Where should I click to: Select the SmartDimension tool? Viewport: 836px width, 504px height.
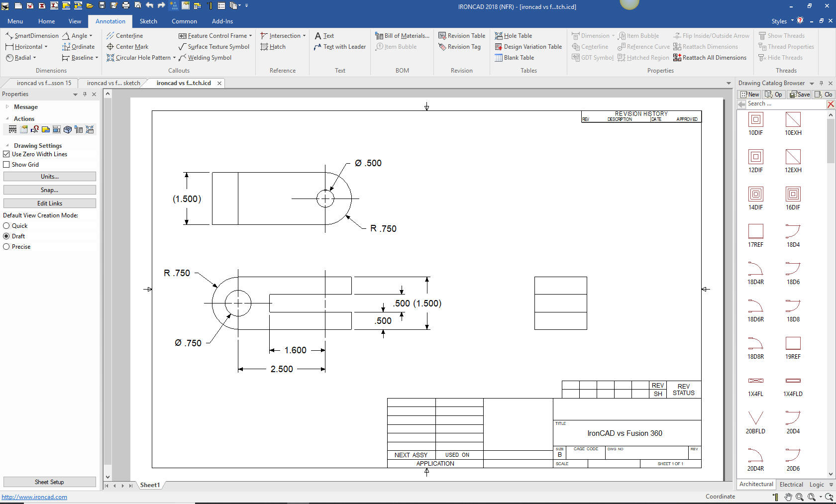click(x=32, y=36)
